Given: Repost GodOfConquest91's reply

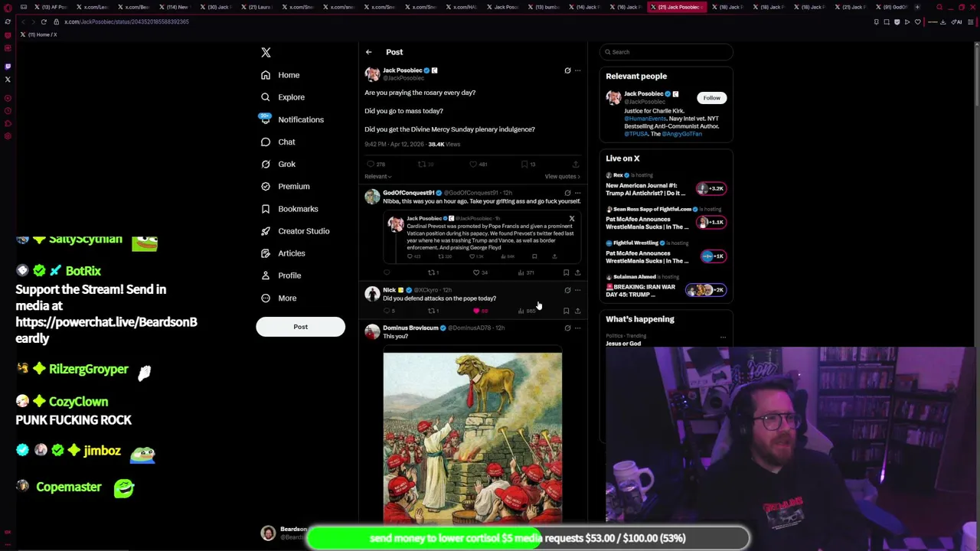Looking at the screenshot, I should [x=433, y=272].
